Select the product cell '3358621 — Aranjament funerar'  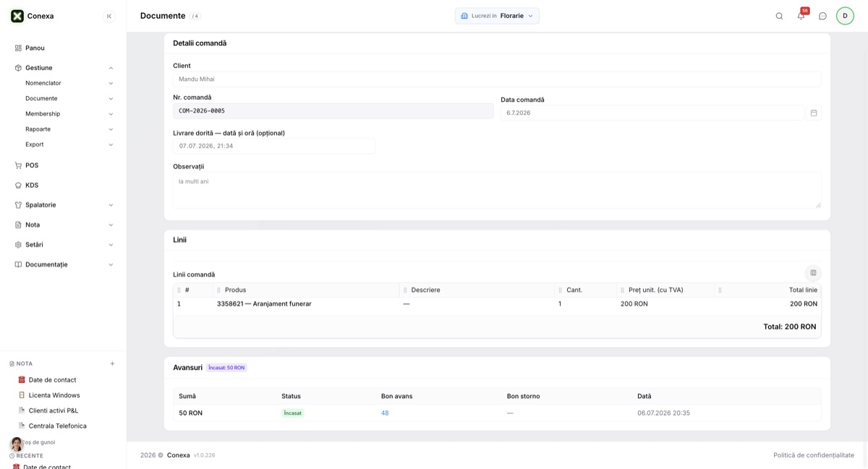pos(264,304)
